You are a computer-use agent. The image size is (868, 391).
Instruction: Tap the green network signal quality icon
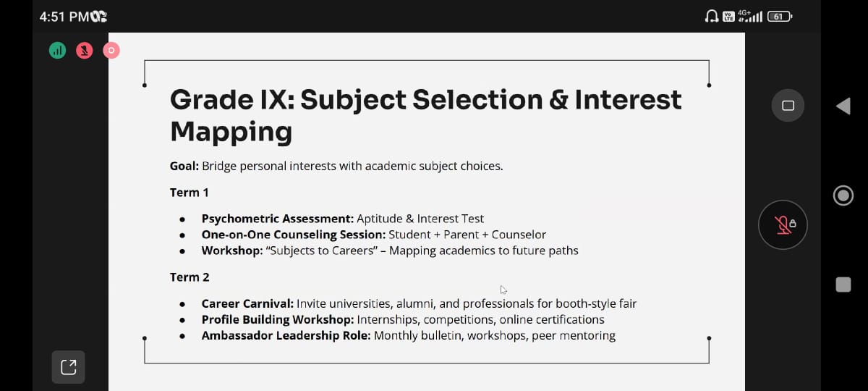click(x=58, y=51)
